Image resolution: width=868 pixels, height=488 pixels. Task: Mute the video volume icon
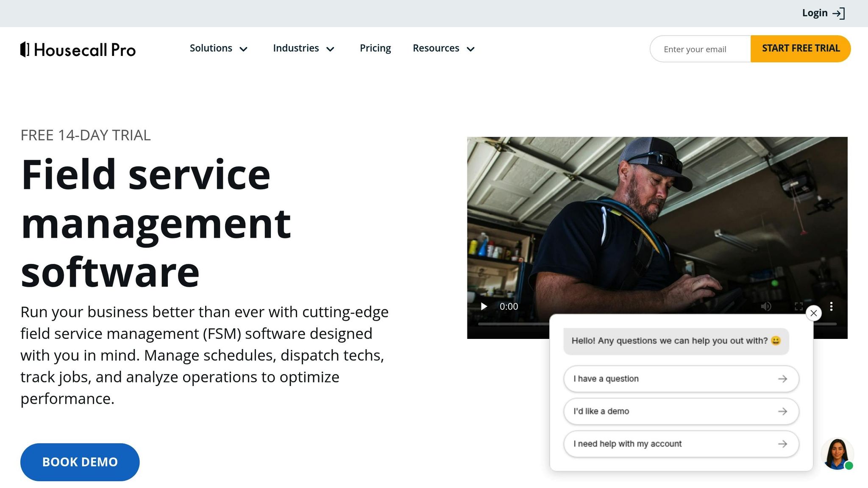(x=766, y=306)
